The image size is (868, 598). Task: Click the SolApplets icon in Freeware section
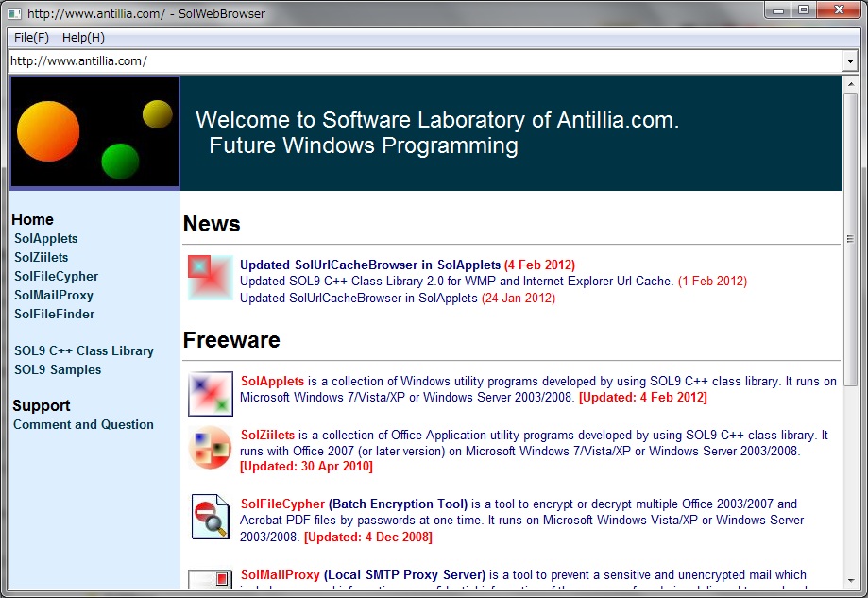coord(211,394)
